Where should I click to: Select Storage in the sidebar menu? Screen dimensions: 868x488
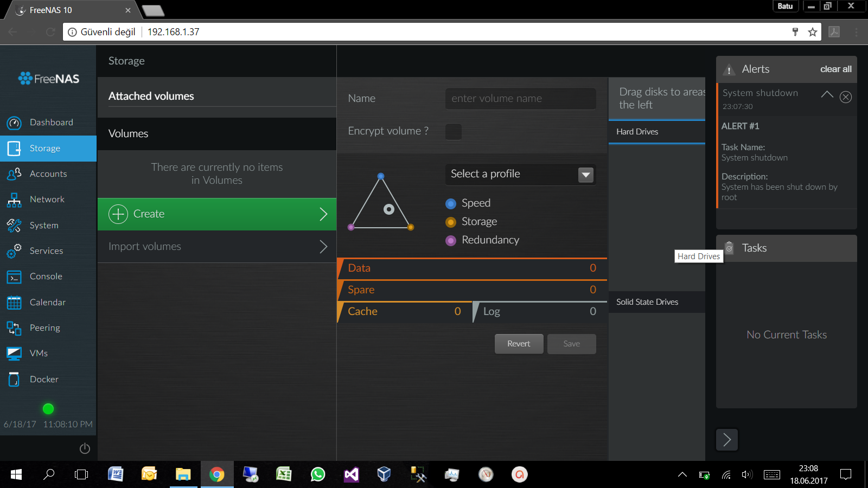(x=48, y=149)
